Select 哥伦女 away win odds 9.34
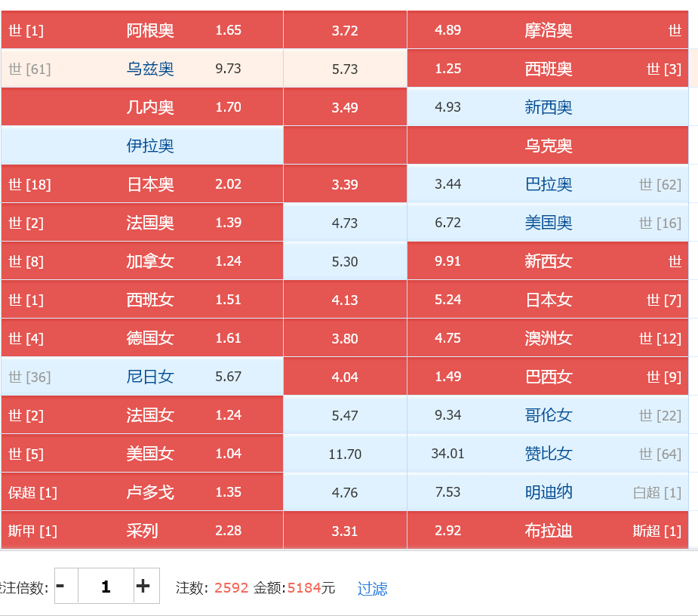The width and height of the screenshot is (698, 616). click(x=548, y=415)
